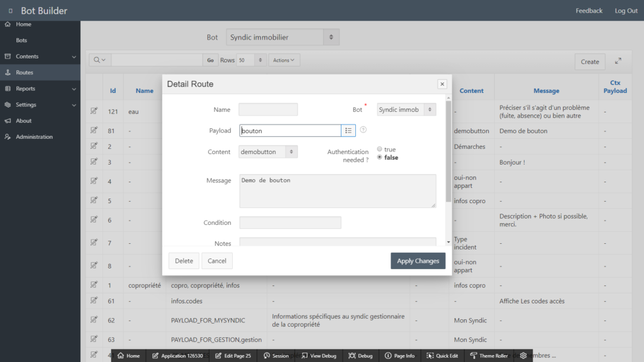Click Debug in the developer toolbar

[360, 356]
